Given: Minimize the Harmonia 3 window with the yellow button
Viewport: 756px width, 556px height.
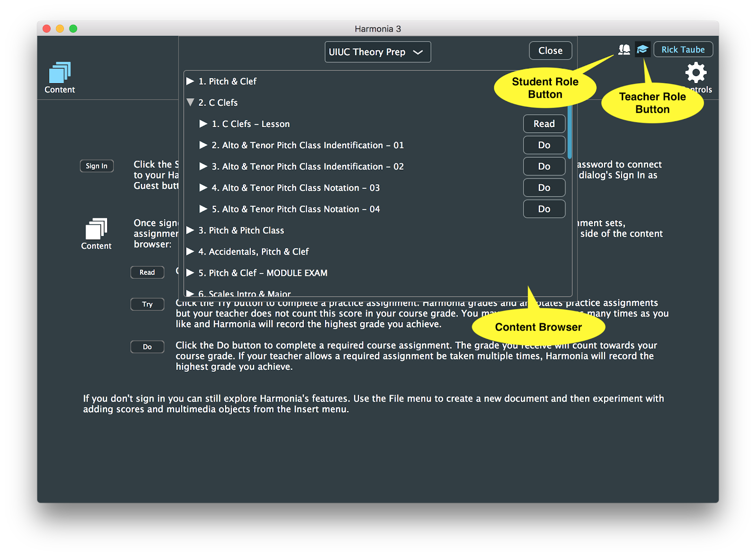Looking at the screenshot, I should coord(60,29).
